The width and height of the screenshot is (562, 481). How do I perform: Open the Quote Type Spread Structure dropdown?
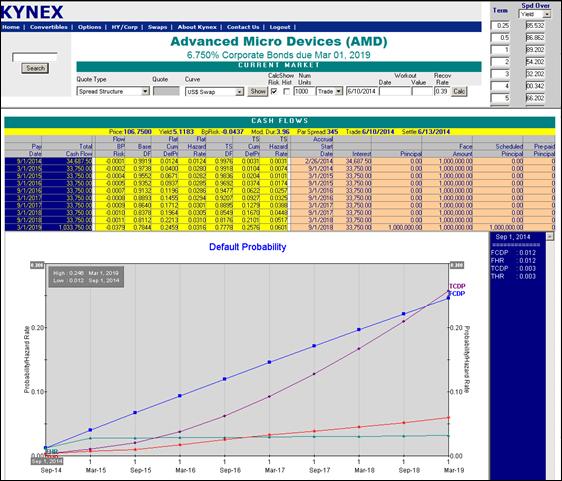113,91
